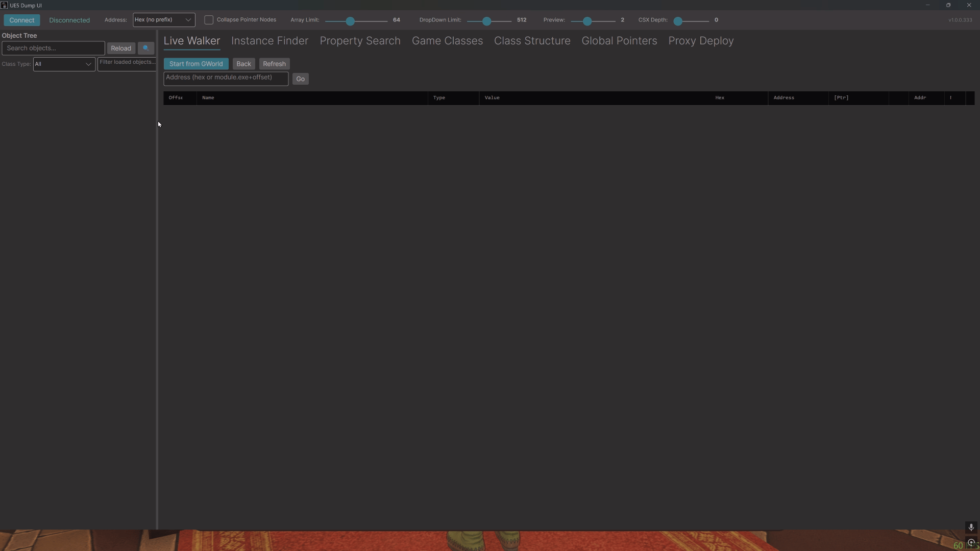Click the Address column header

tap(798, 98)
